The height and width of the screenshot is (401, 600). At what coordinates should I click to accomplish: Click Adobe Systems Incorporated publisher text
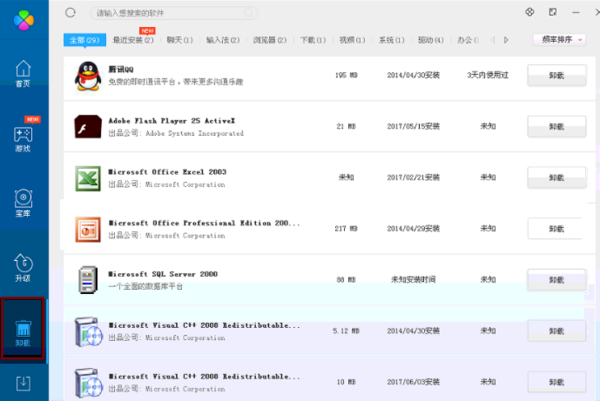[195, 134]
